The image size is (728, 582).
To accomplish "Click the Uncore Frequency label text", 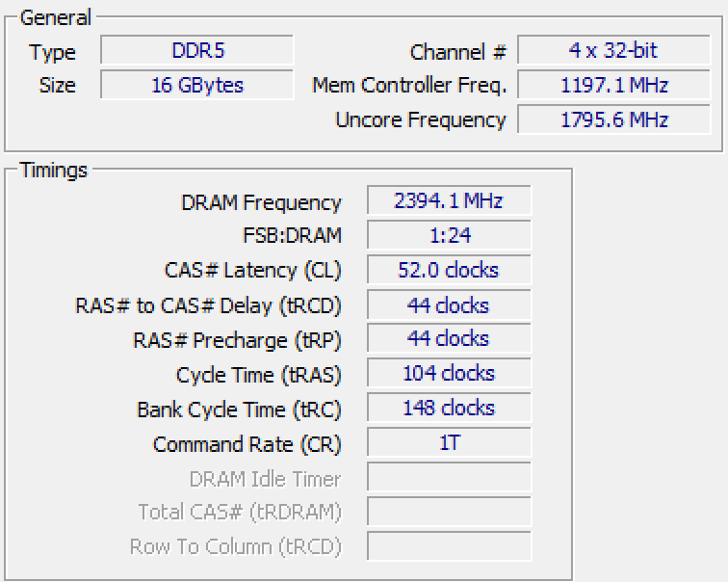I will (x=421, y=119).
